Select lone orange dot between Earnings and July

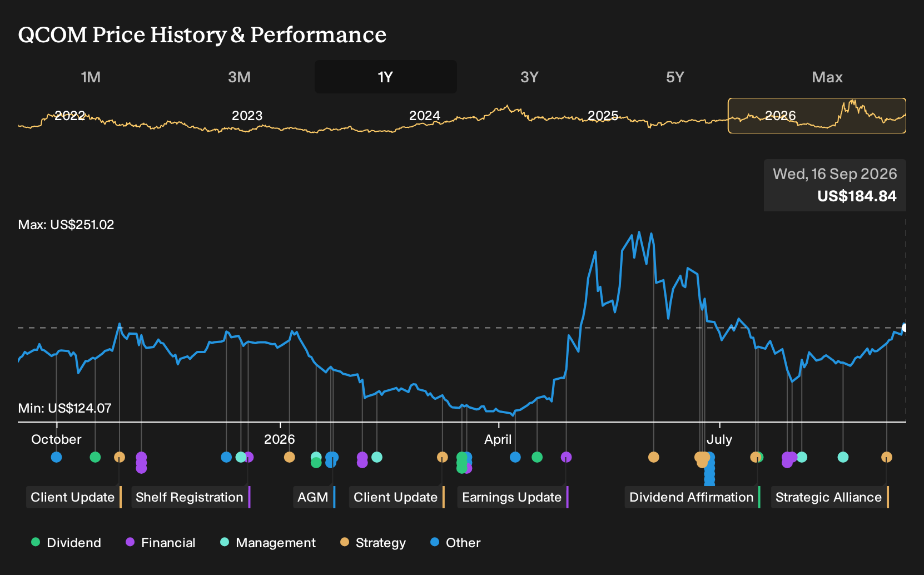653,457
